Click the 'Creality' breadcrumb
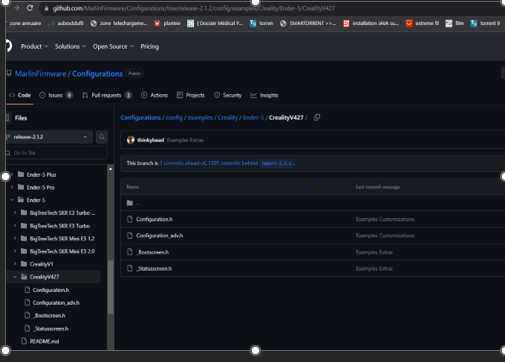 coord(228,117)
